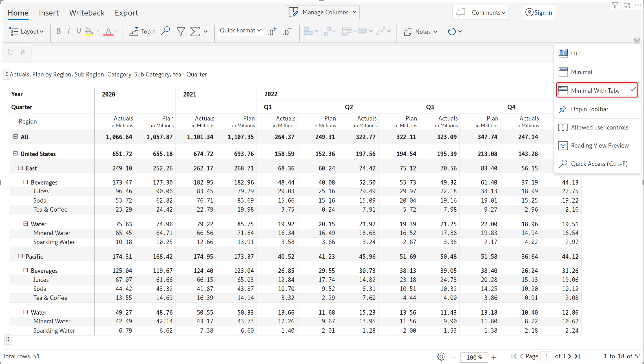Screen dimensions: 644x364
Task: Click the Bold formatting icon
Action: point(58,31)
